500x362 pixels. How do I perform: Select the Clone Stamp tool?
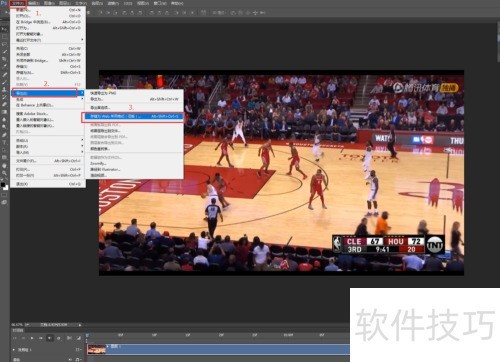point(4,90)
